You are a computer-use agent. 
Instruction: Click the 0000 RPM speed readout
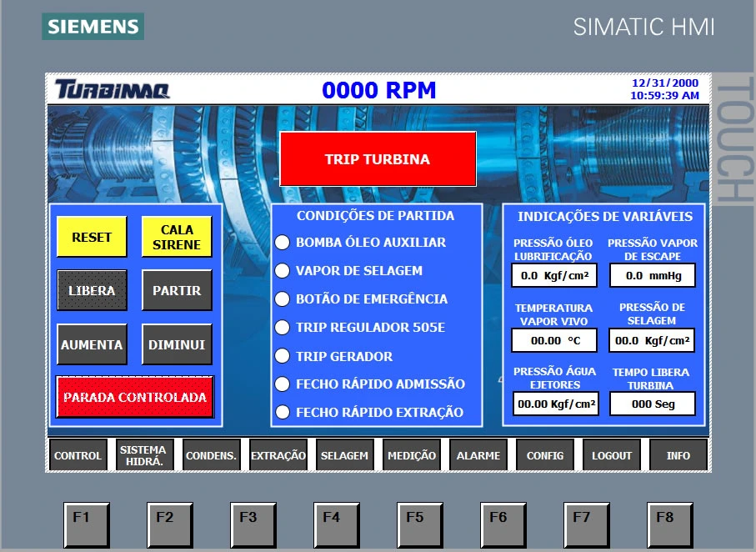coord(379,90)
